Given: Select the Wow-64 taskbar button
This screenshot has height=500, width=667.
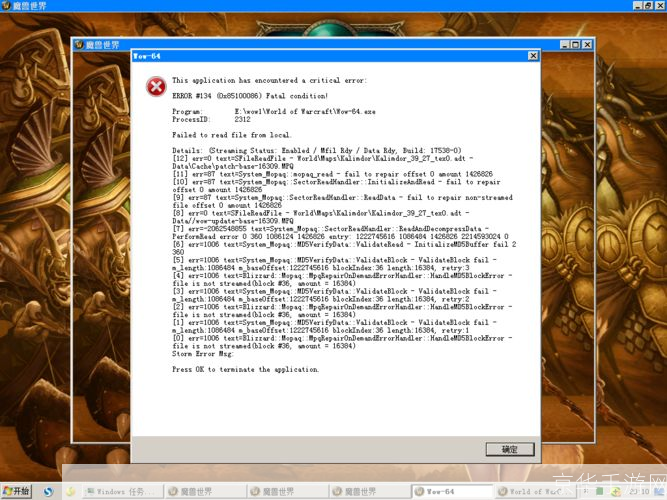Looking at the screenshot, I should click(452, 491).
